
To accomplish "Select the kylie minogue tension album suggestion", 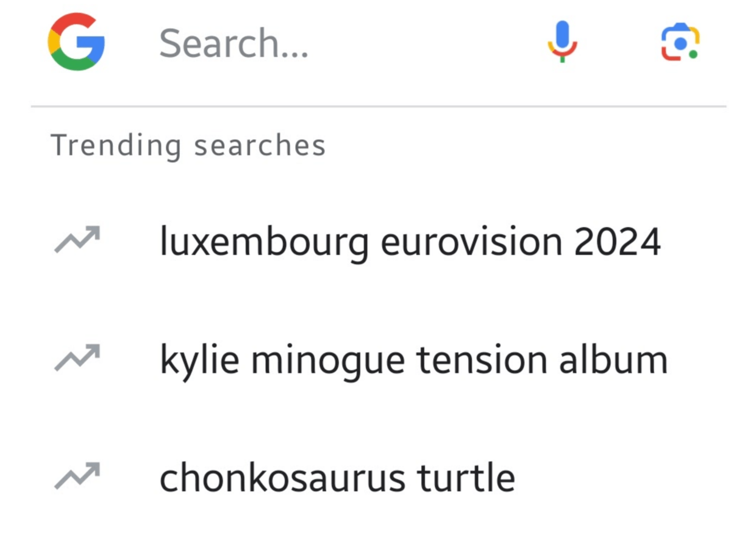I will 413,358.
